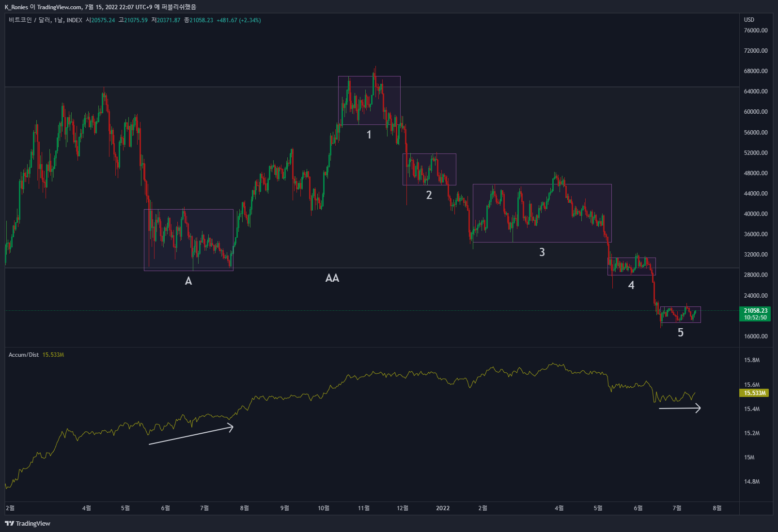
Task: Click the '76000.00' price axis label
Action: [x=756, y=30]
